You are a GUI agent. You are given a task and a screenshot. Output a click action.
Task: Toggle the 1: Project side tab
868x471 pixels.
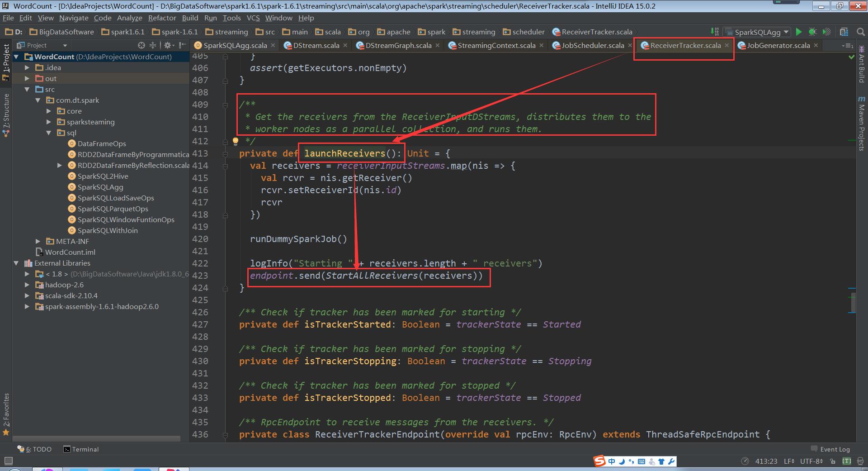[6, 62]
